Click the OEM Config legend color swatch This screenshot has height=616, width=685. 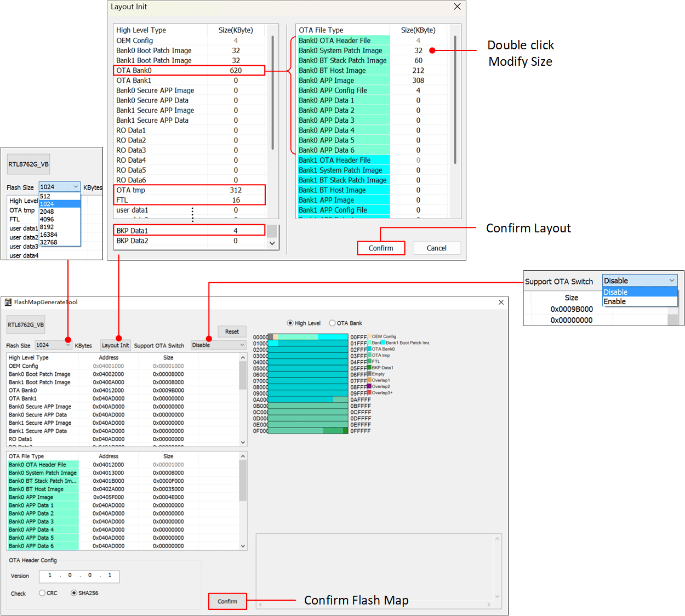pos(369,336)
